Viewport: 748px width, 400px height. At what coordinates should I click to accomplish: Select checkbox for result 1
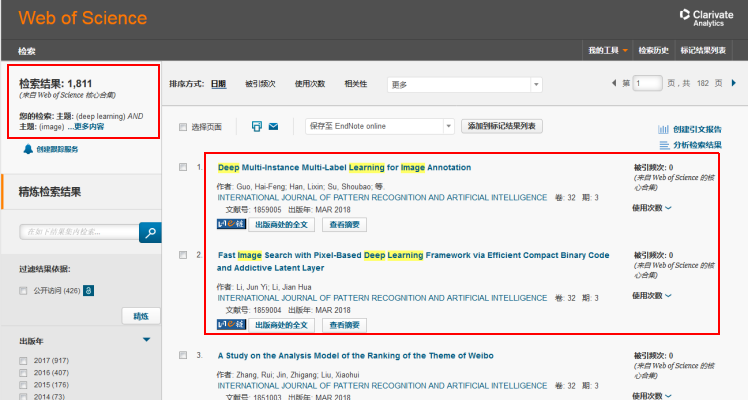[183, 167]
